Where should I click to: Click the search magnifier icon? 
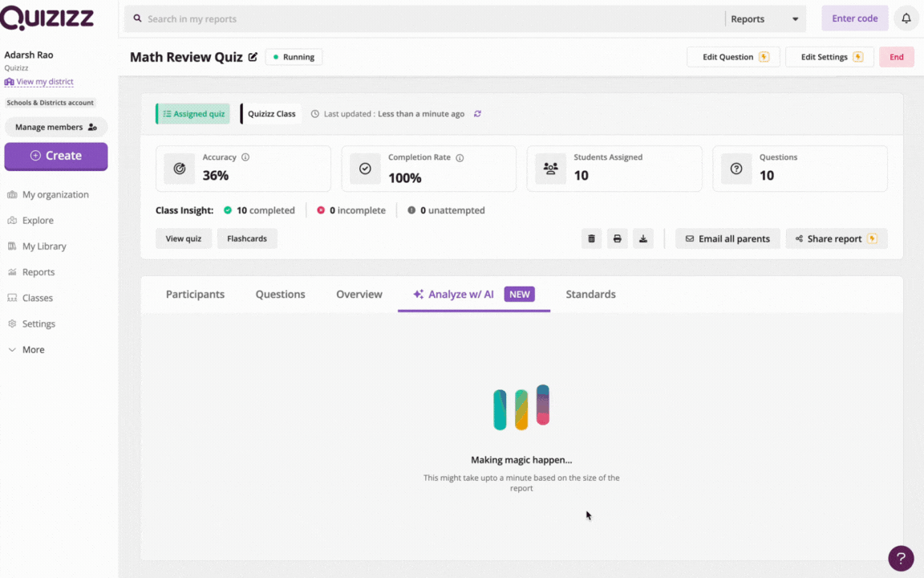(x=137, y=18)
